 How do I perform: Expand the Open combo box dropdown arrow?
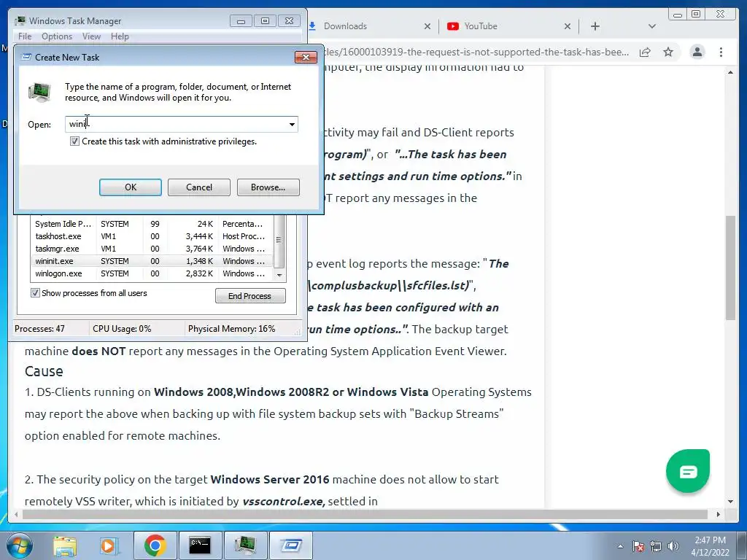[292, 124]
